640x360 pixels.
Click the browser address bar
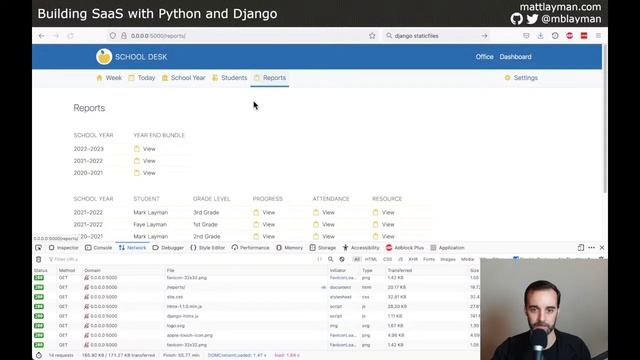click(x=243, y=36)
